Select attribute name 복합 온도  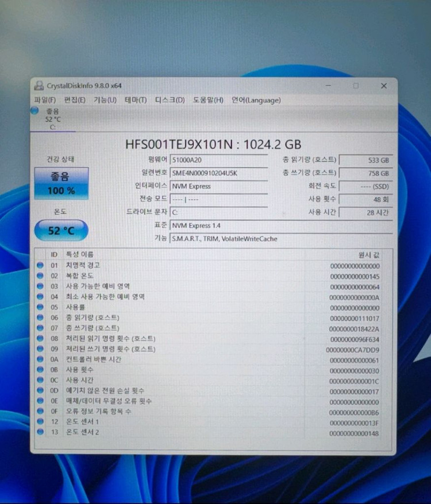tap(79, 276)
